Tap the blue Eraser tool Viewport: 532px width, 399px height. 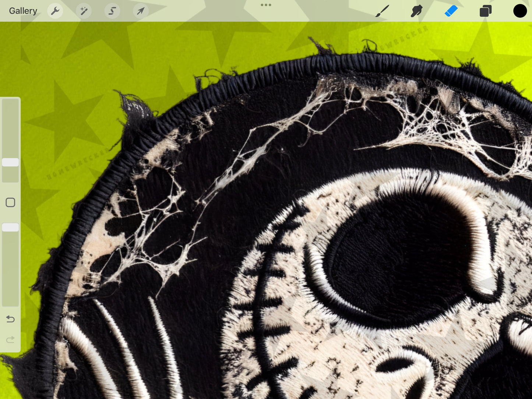point(451,11)
